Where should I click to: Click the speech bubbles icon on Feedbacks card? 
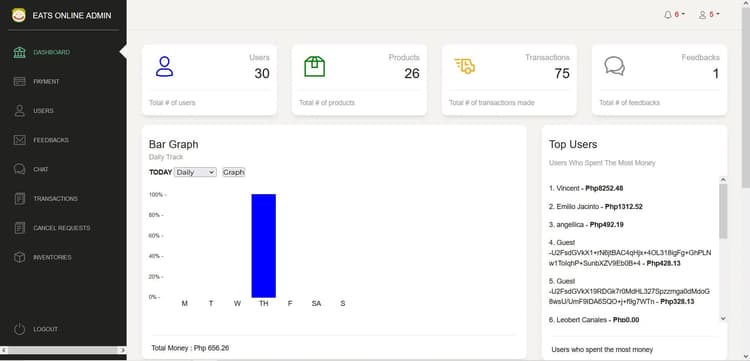(615, 66)
